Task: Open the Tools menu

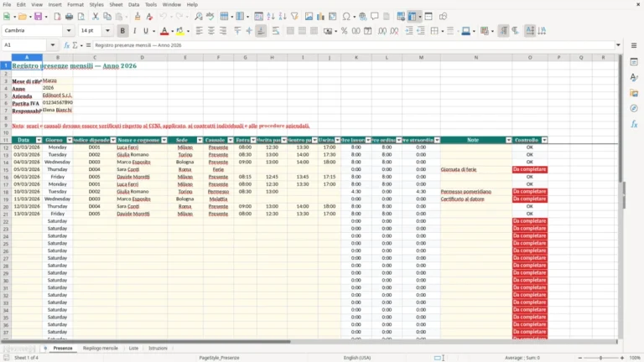Action: (x=151, y=4)
